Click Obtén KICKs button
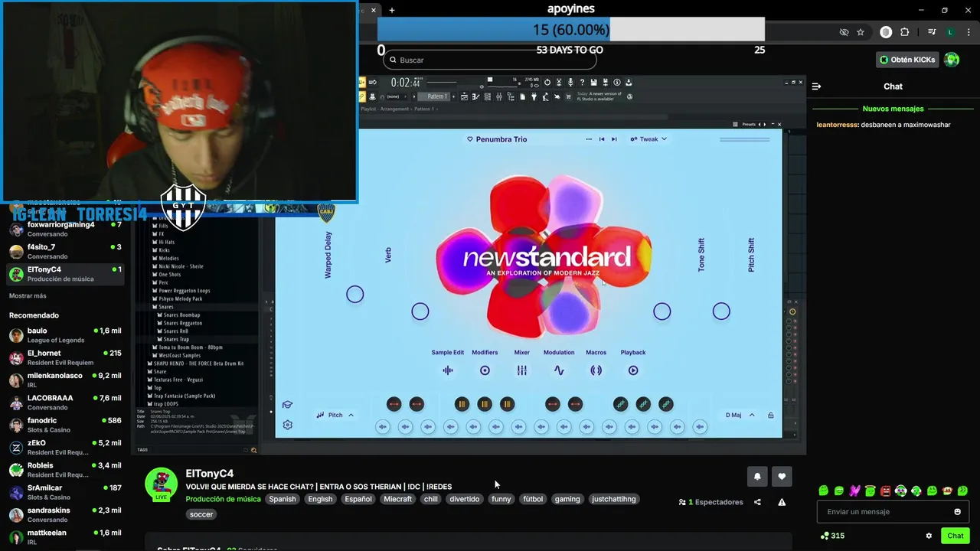Viewport: 980px width, 551px height. tap(907, 60)
